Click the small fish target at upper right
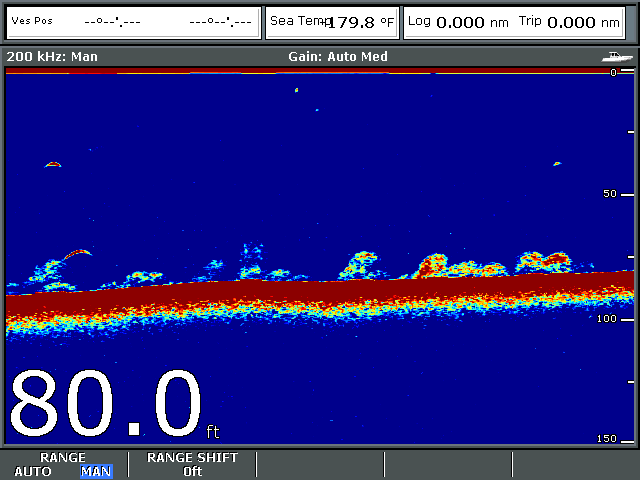This screenshot has width=640, height=480. coord(557,163)
